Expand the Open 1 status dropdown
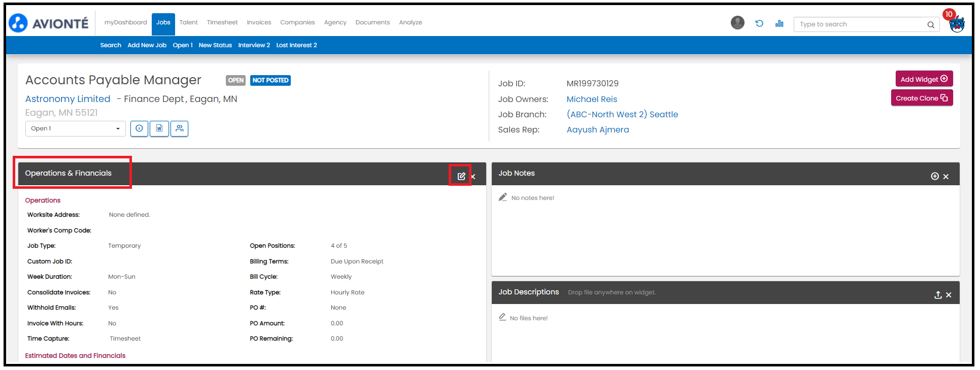Viewport: 980px width, 370px height. click(x=76, y=128)
